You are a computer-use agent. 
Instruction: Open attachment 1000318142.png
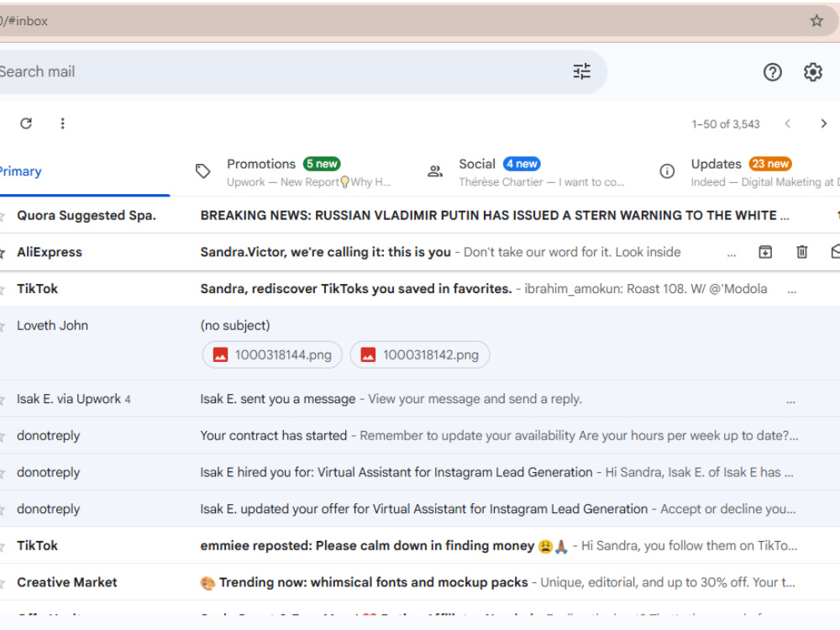tap(420, 354)
